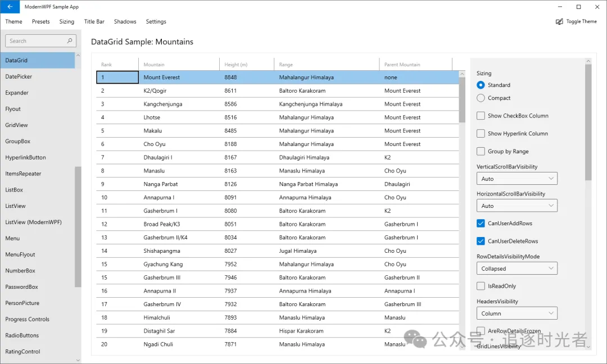
Task: Select the Compact sizing radio button
Action: point(481,98)
